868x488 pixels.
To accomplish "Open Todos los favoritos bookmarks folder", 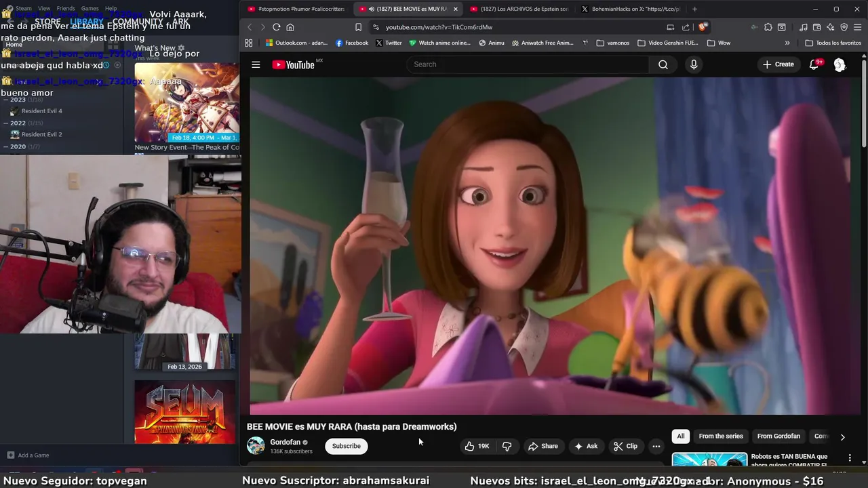I will pos(833,43).
